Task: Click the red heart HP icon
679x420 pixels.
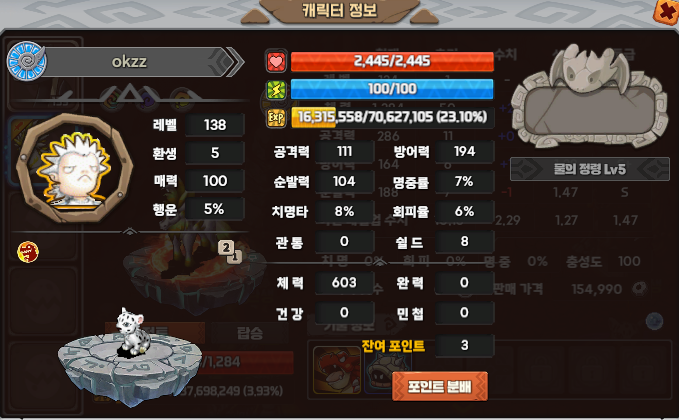Action: pos(276,61)
